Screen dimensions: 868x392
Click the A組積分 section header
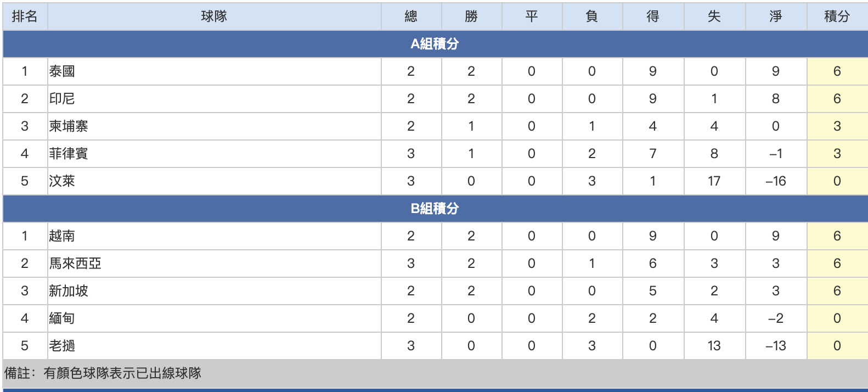435,44
